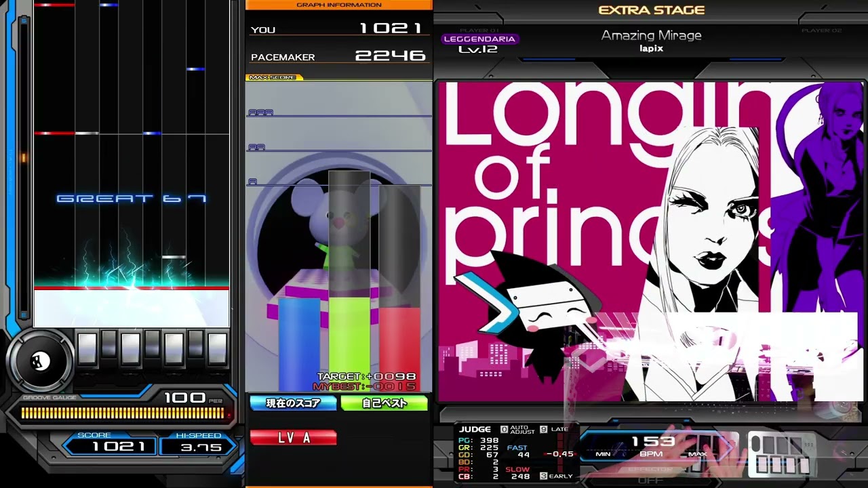Click the groove gauge 100 percent value
868x488 pixels.
tap(185, 398)
